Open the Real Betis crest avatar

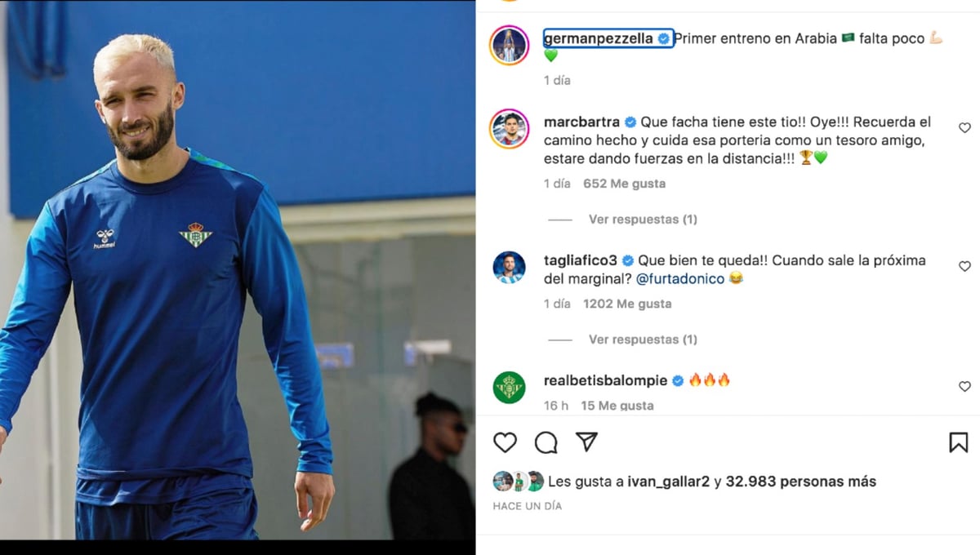(510, 387)
